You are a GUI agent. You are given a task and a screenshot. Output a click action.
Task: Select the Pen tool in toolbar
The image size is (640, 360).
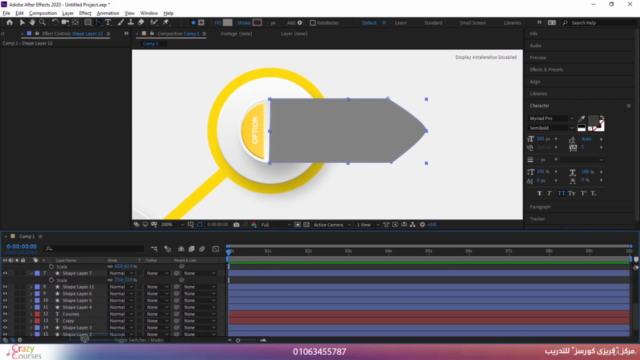(x=98, y=22)
